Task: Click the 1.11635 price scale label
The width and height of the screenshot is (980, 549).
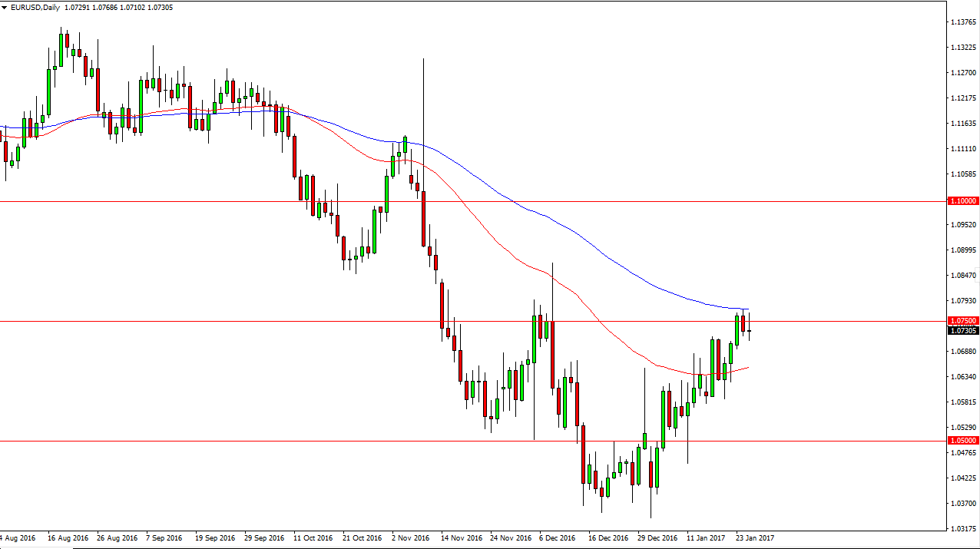Action: point(963,124)
